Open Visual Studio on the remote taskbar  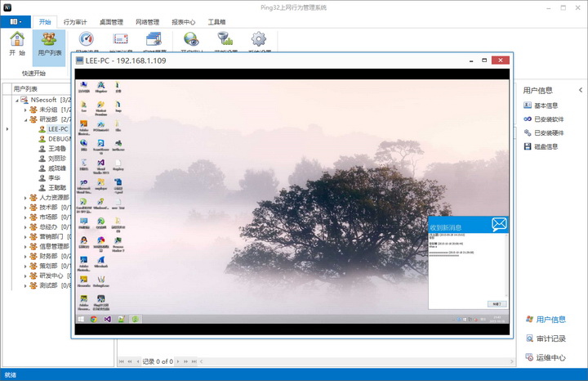(107, 319)
